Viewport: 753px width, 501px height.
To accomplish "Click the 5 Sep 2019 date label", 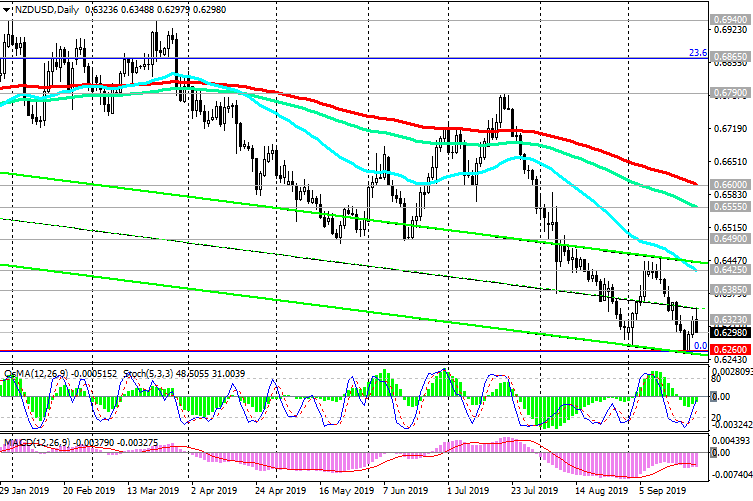I will pos(656,492).
